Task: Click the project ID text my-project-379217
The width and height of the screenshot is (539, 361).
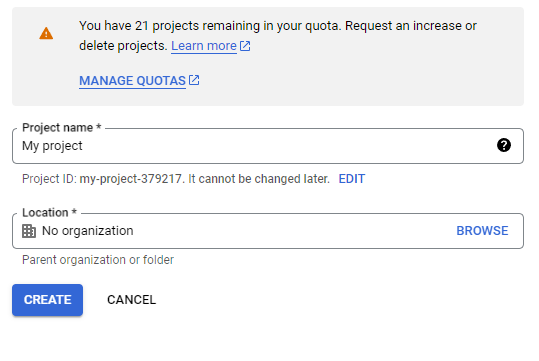Action: 131,179
